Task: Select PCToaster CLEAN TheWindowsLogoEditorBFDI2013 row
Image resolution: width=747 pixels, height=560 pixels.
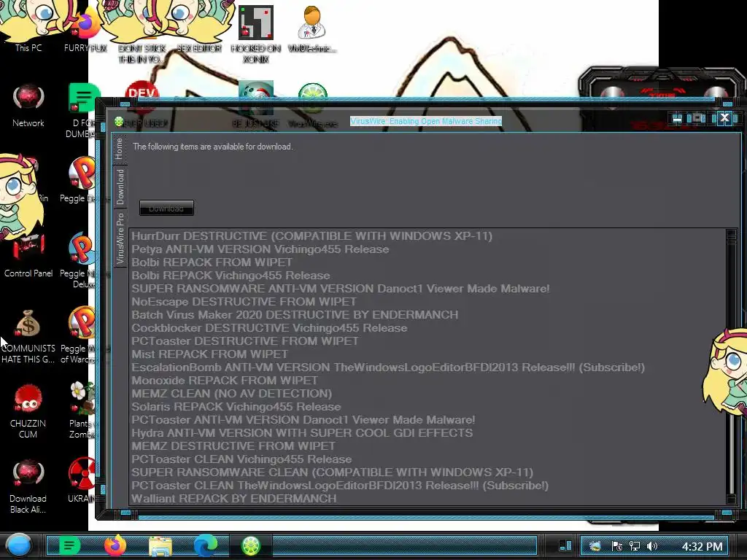Action: click(427, 486)
